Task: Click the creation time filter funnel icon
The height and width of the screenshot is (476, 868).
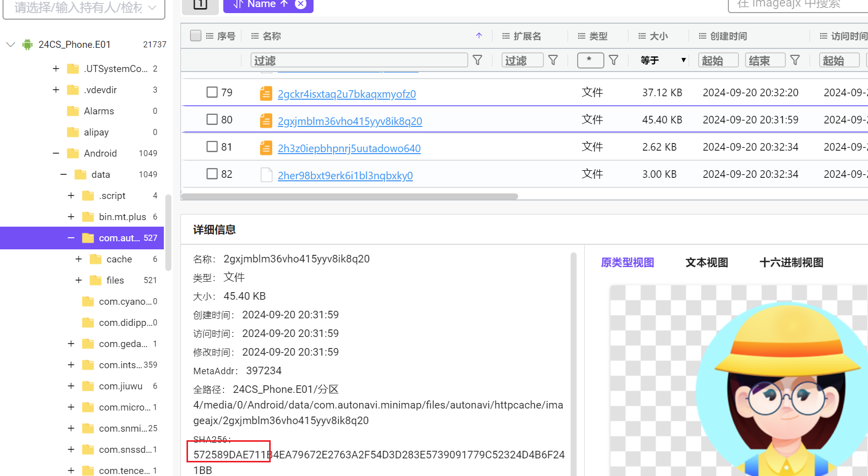Action: [795, 60]
